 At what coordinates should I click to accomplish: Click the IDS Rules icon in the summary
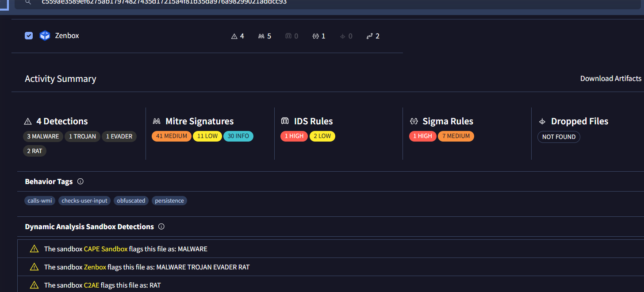[x=285, y=121]
